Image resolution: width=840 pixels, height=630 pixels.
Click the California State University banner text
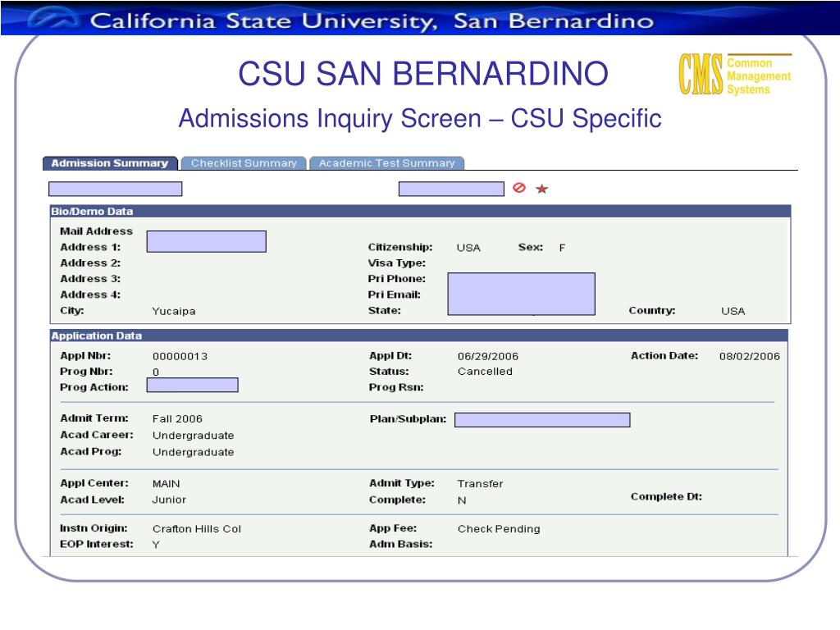[x=372, y=21]
